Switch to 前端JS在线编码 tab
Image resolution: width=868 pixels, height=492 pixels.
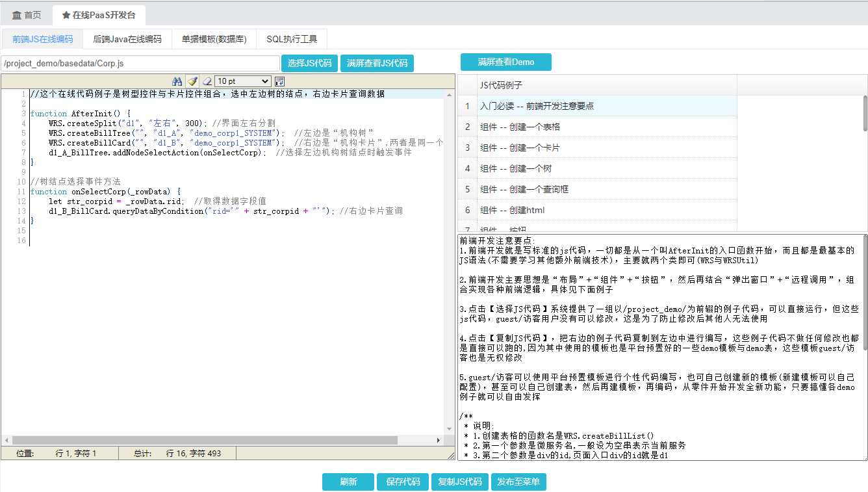[x=43, y=39]
